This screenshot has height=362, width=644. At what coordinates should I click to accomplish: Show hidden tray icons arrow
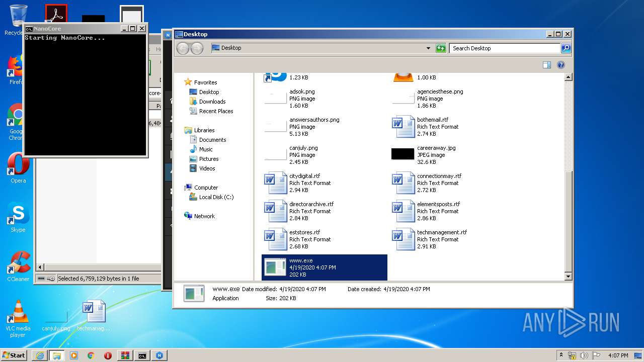pos(561,355)
